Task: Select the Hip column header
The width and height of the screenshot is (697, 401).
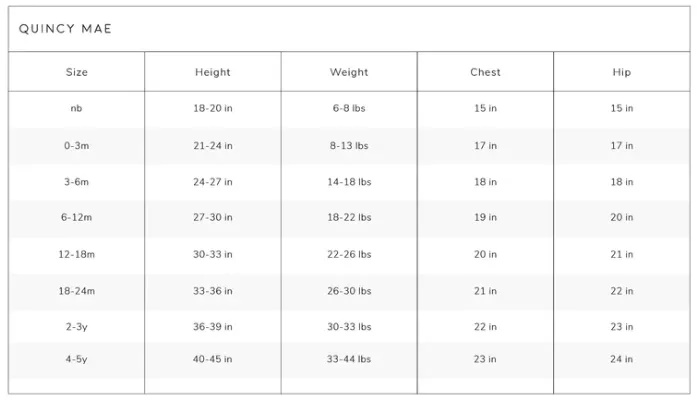Action: click(x=621, y=72)
